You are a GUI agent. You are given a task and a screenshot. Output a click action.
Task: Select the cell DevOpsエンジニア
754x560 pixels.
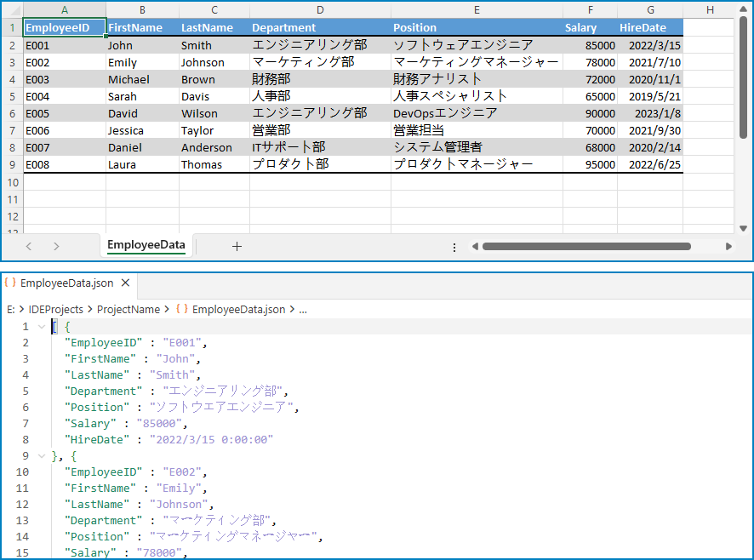(x=477, y=113)
